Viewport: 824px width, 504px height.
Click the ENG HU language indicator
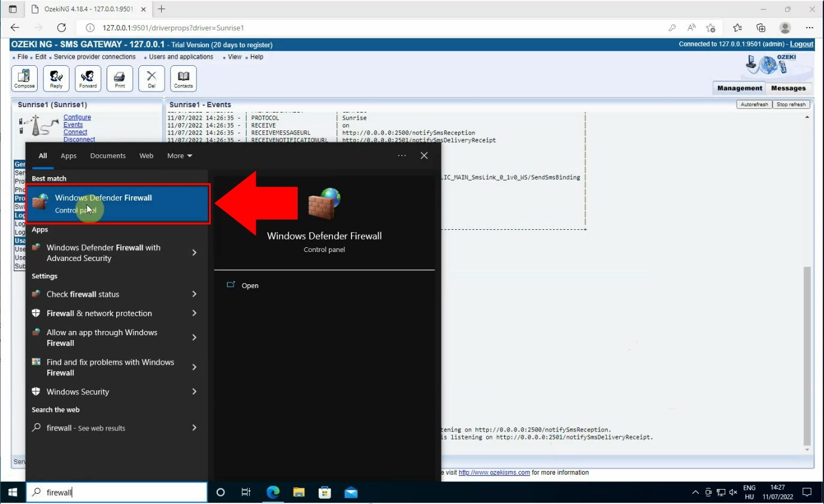tap(749, 492)
